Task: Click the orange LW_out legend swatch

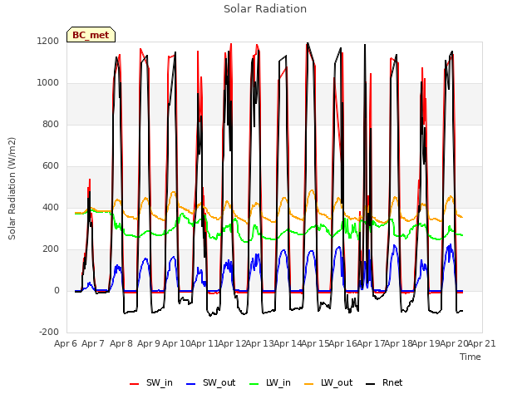Action: (x=308, y=384)
